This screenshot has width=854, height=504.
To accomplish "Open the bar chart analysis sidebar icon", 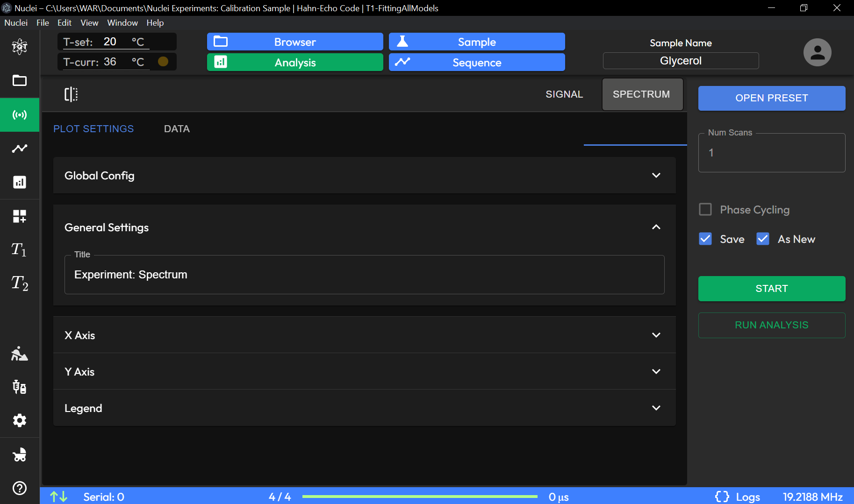I will (x=20, y=182).
